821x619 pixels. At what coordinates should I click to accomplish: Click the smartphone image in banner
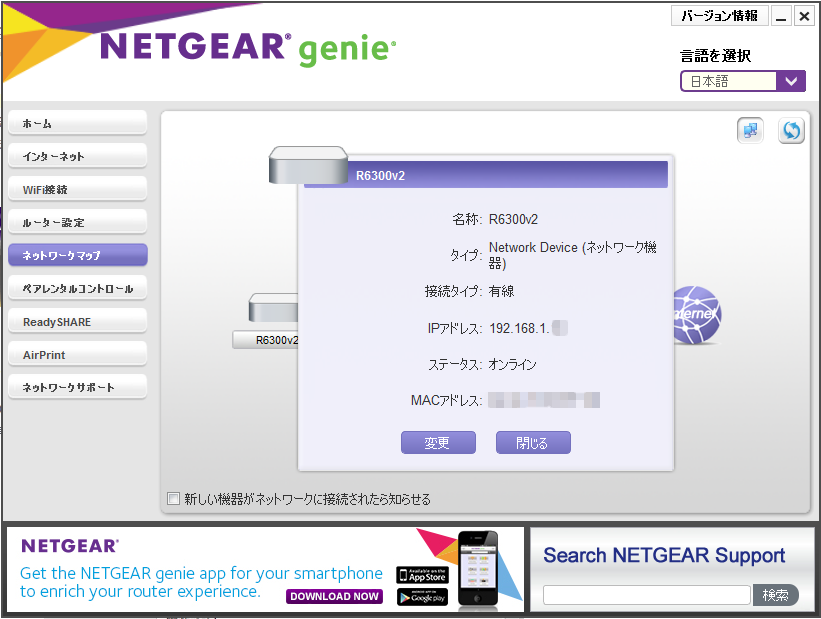click(478, 570)
